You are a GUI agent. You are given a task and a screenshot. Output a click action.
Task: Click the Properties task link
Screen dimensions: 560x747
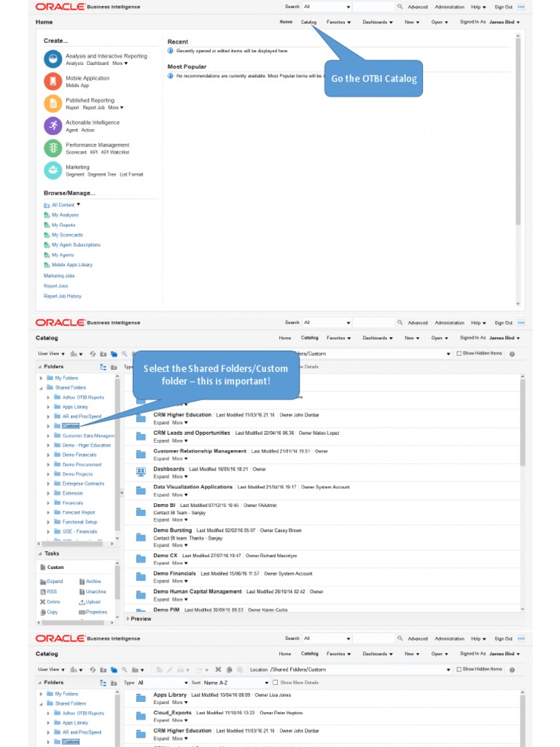tap(97, 612)
